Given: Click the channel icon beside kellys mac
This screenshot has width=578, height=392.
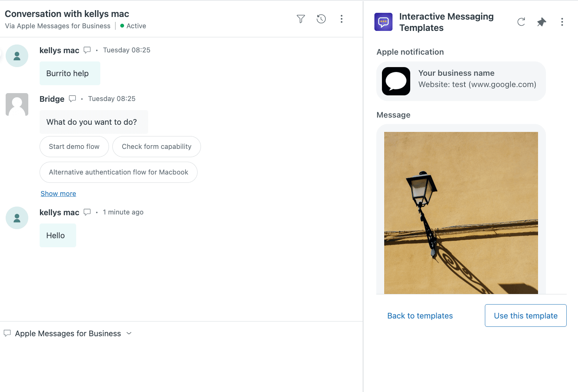Looking at the screenshot, I should click(x=87, y=49).
